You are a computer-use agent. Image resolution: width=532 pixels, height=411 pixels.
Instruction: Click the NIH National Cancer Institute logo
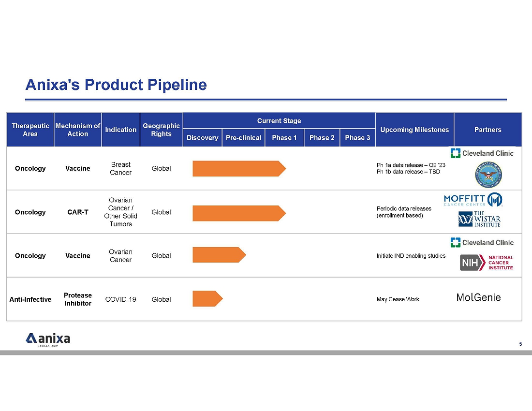tap(486, 263)
